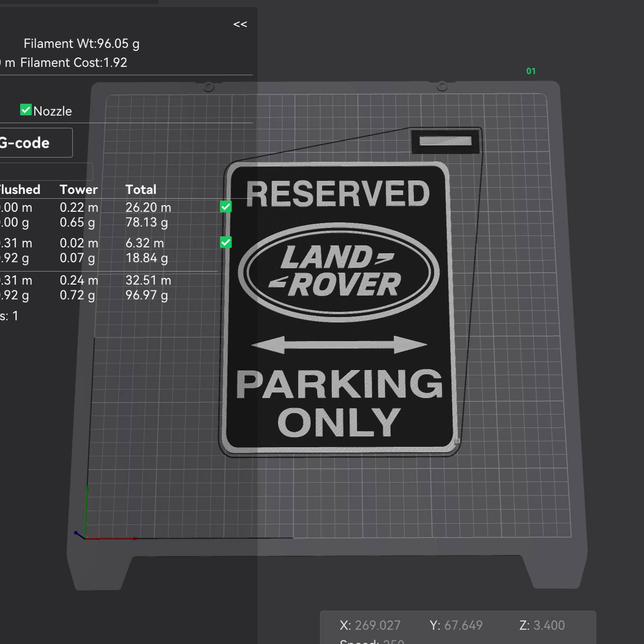Uncheck the filament row totaling 26.20 m
Screen dimensions: 644x644
(226, 207)
